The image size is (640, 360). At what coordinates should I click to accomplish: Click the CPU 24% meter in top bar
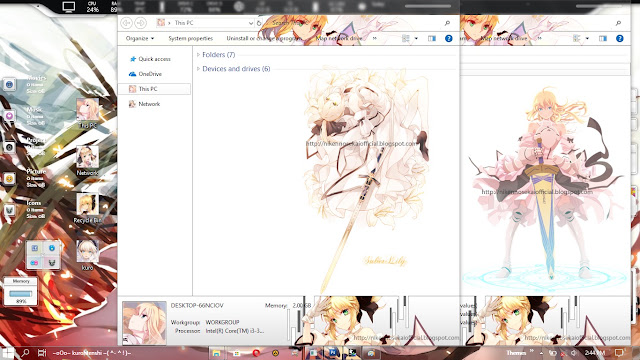coord(92,7)
